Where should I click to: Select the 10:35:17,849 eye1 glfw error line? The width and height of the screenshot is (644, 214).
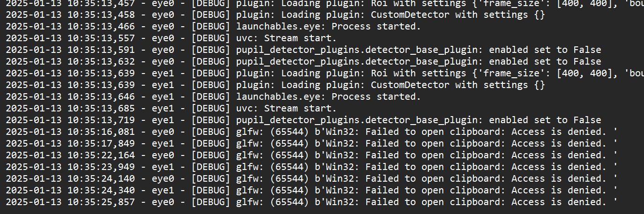pos(312,143)
